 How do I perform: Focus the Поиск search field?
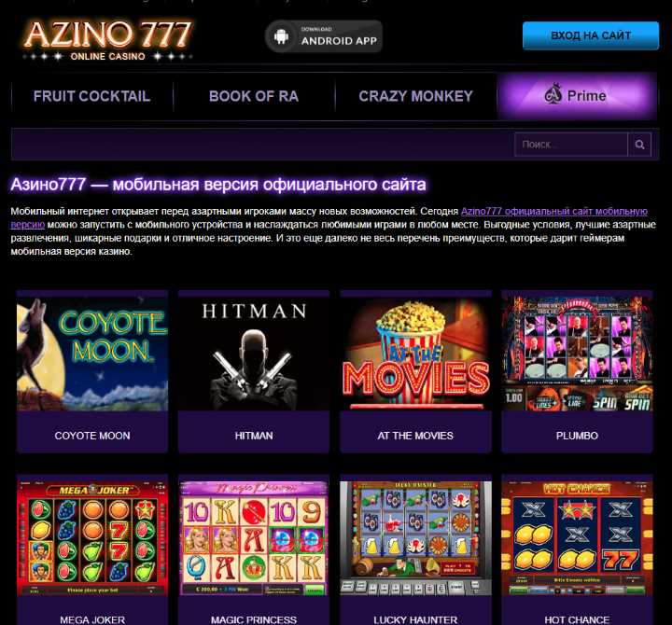pyautogui.click(x=571, y=145)
